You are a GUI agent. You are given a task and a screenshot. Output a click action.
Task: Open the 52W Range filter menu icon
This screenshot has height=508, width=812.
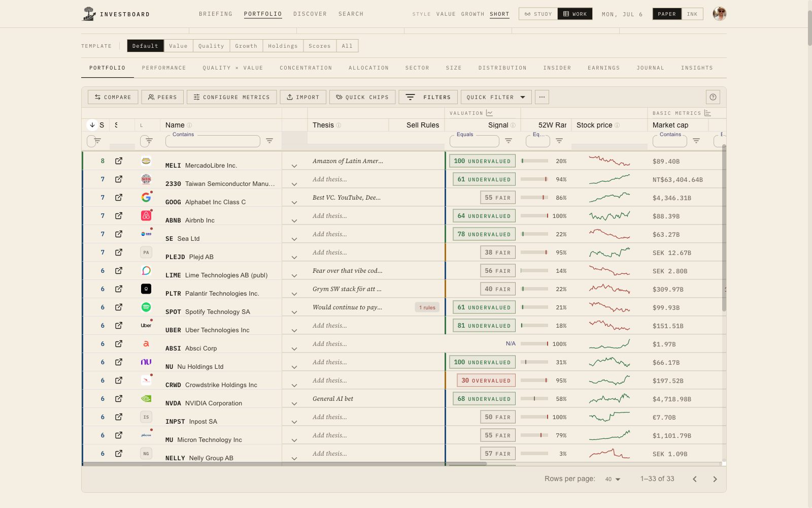(559, 141)
